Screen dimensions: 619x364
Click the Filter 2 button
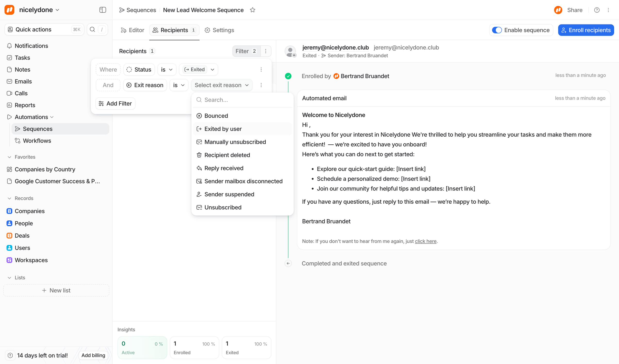(x=246, y=51)
